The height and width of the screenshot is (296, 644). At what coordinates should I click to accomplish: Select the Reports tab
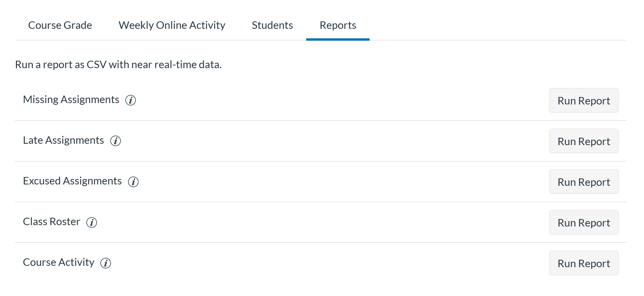pyautogui.click(x=338, y=25)
